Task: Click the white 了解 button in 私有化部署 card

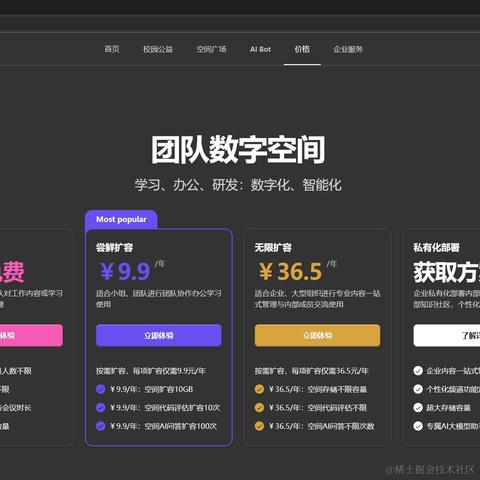Action: [x=447, y=335]
